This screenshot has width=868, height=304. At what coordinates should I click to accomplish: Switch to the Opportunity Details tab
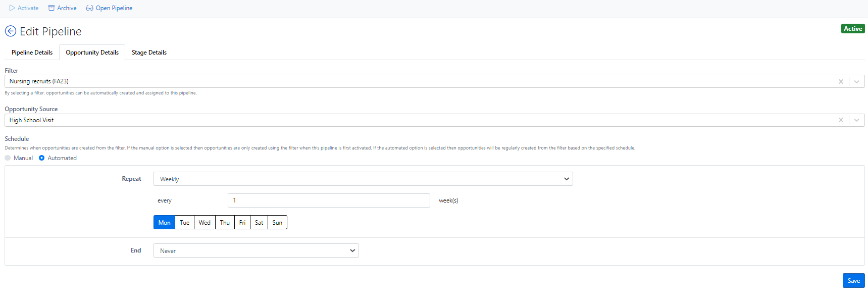(x=92, y=53)
